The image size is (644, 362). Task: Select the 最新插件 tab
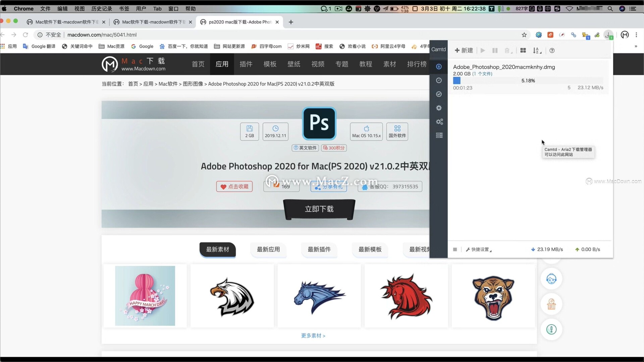[x=319, y=249]
